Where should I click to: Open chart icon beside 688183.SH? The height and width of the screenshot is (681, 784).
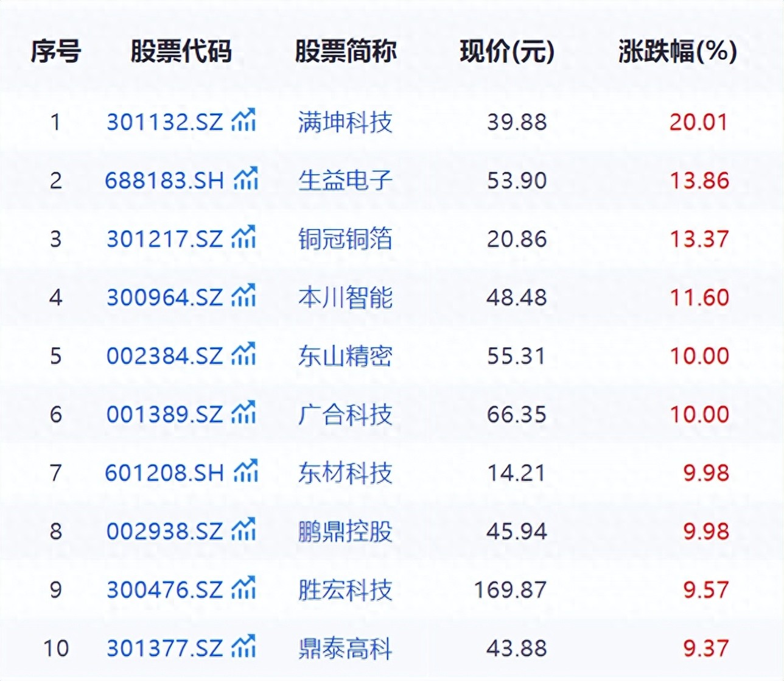pos(246,179)
